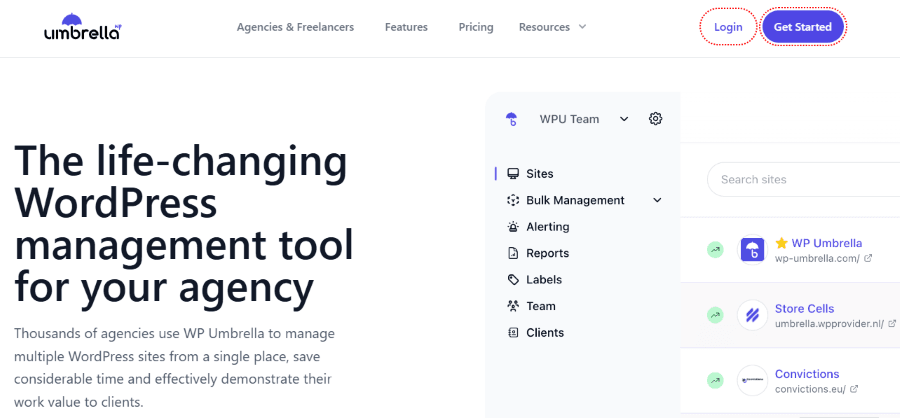The height and width of the screenshot is (418, 900).
Task: Click the umbrella icon left of WPU Team
Action: point(511,119)
